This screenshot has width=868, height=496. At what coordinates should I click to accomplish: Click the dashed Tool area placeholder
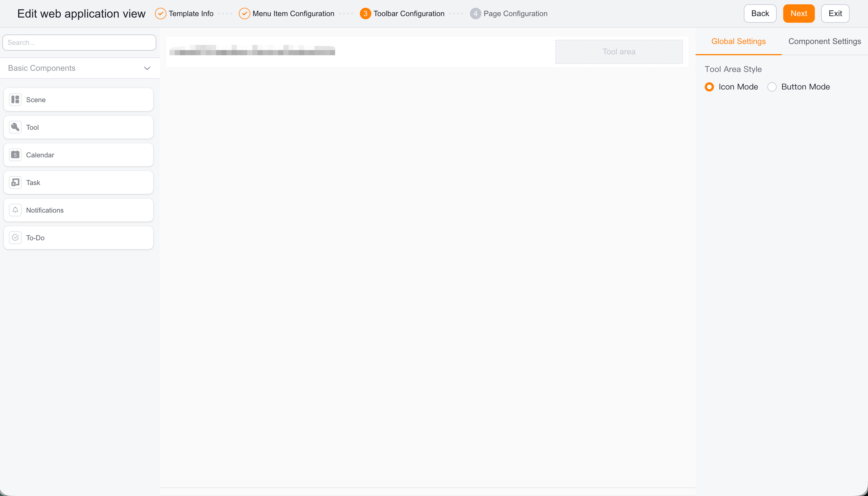pyautogui.click(x=619, y=52)
